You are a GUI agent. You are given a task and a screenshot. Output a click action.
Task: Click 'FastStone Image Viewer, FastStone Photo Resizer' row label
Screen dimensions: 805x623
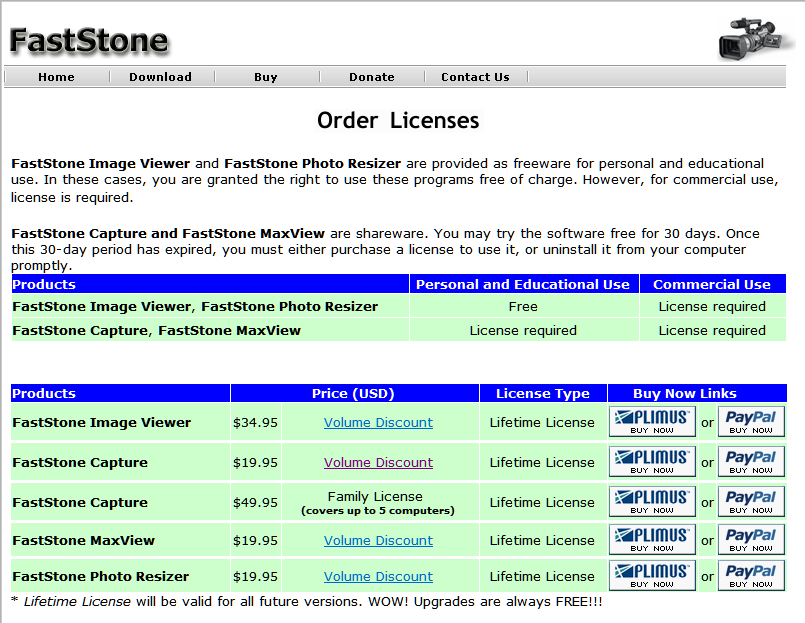(x=195, y=307)
